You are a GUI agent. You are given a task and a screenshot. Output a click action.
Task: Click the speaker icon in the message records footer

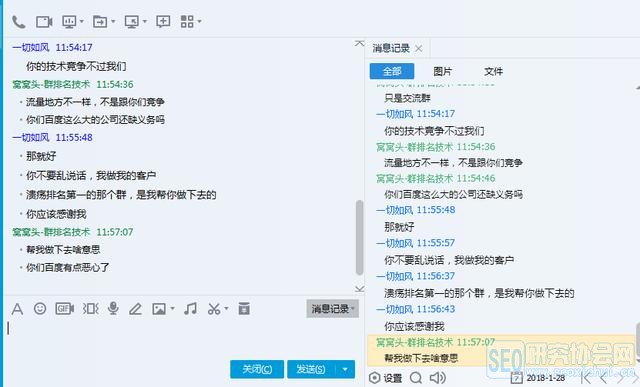(438, 378)
